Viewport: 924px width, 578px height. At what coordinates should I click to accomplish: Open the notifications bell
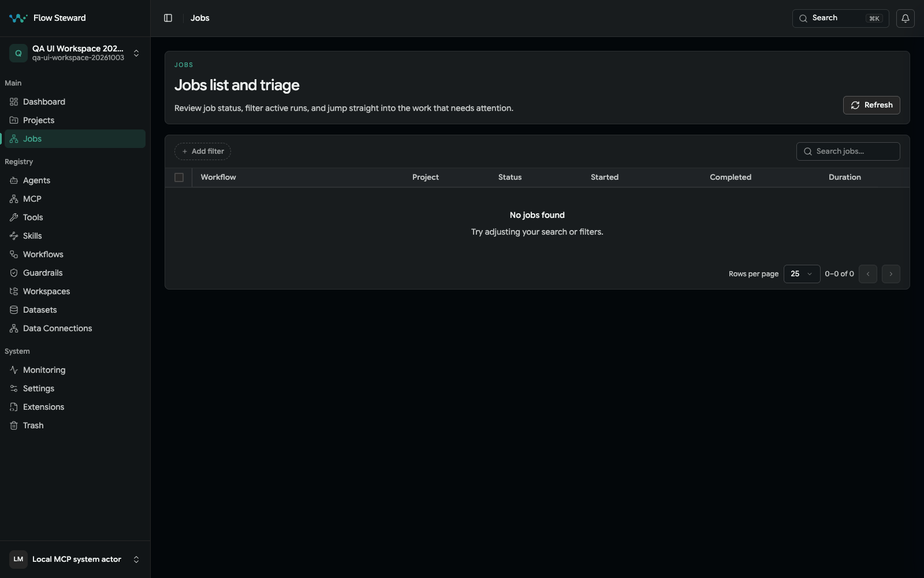tap(905, 18)
